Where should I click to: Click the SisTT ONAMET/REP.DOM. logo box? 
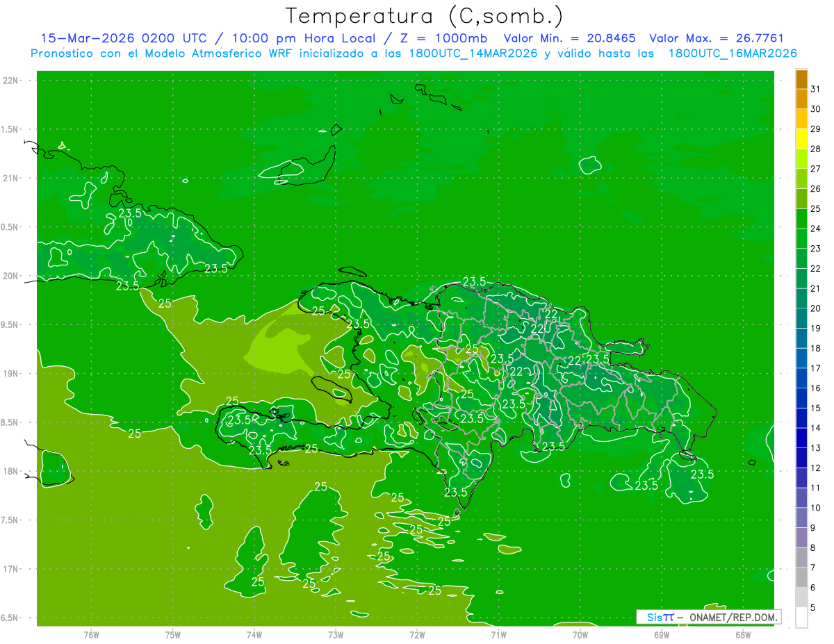point(708,617)
